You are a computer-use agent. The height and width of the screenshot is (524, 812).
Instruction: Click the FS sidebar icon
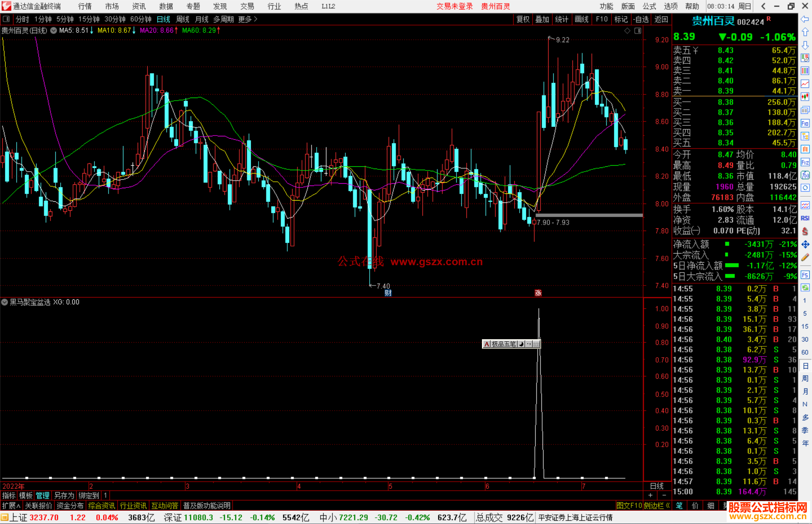(x=805, y=275)
